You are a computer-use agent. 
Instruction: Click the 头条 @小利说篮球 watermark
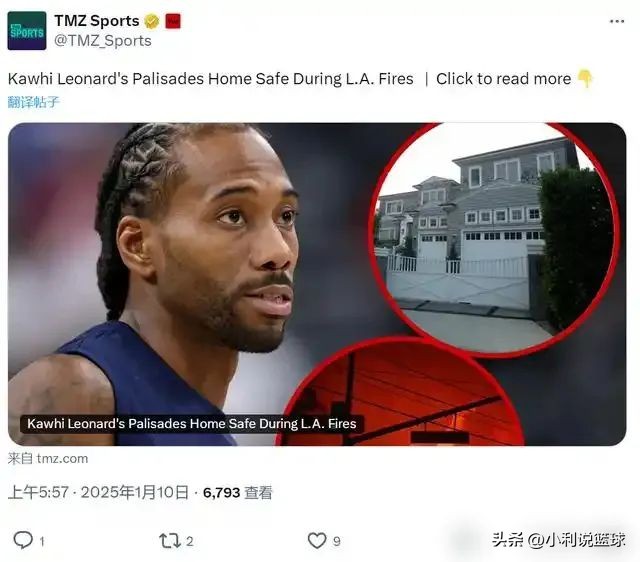tap(558, 540)
